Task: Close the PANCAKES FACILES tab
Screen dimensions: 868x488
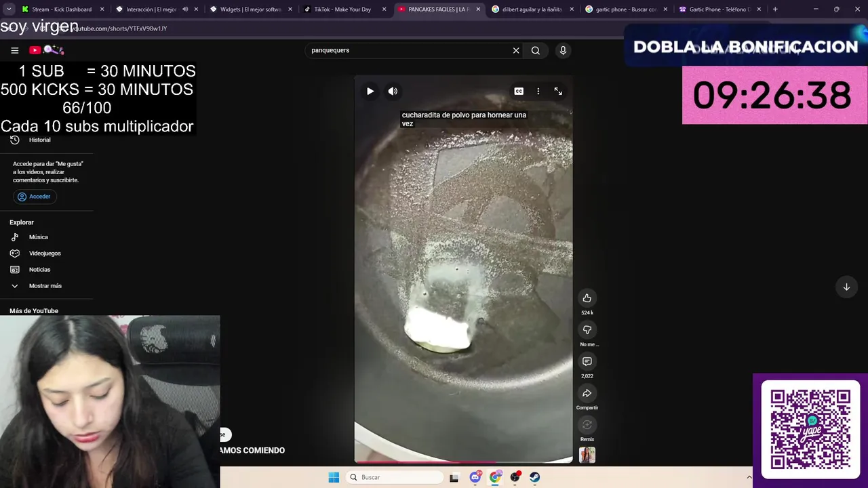Action: click(x=478, y=9)
